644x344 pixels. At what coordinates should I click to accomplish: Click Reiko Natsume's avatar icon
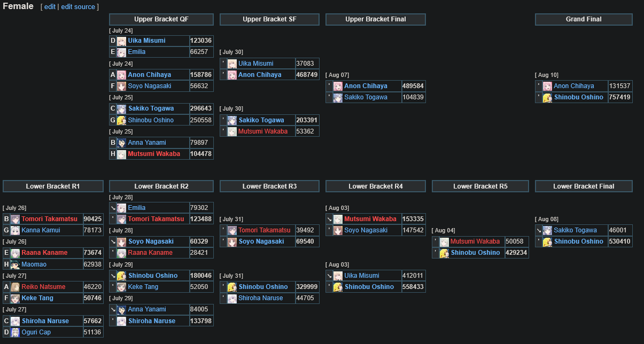16,287
